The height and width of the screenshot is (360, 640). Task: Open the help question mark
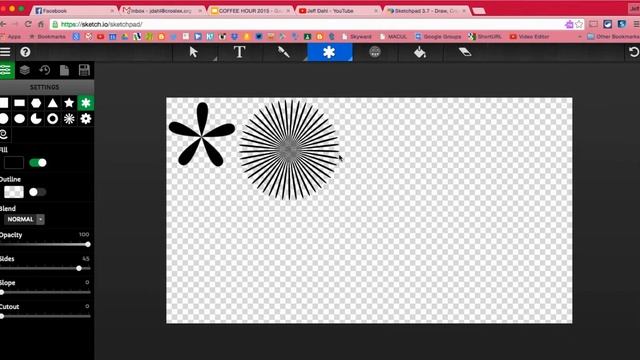click(x=25, y=52)
